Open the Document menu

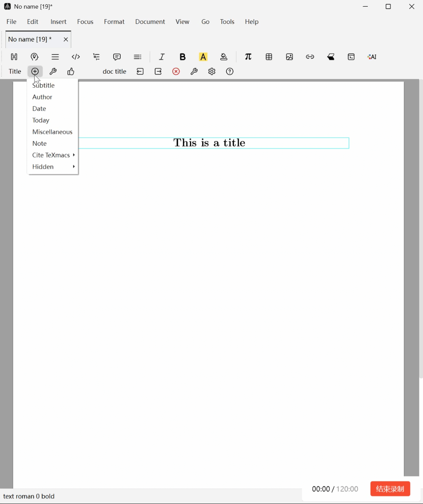click(x=150, y=22)
